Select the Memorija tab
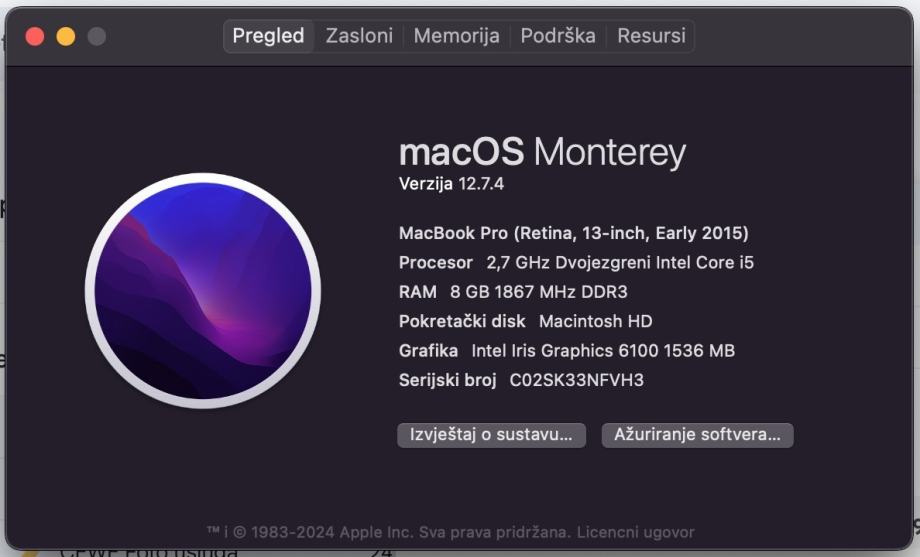Image resolution: width=920 pixels, height=557 pixels. point(456,36)
